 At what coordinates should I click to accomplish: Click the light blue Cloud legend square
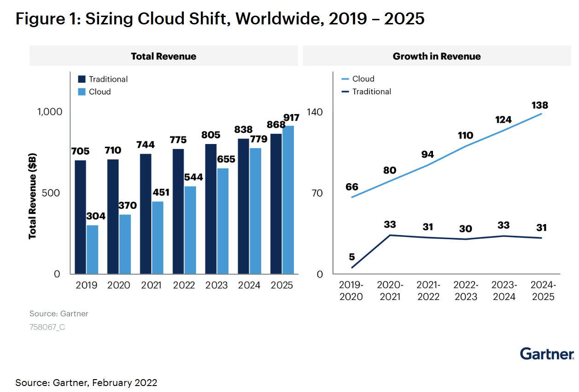tap(82, 92)
